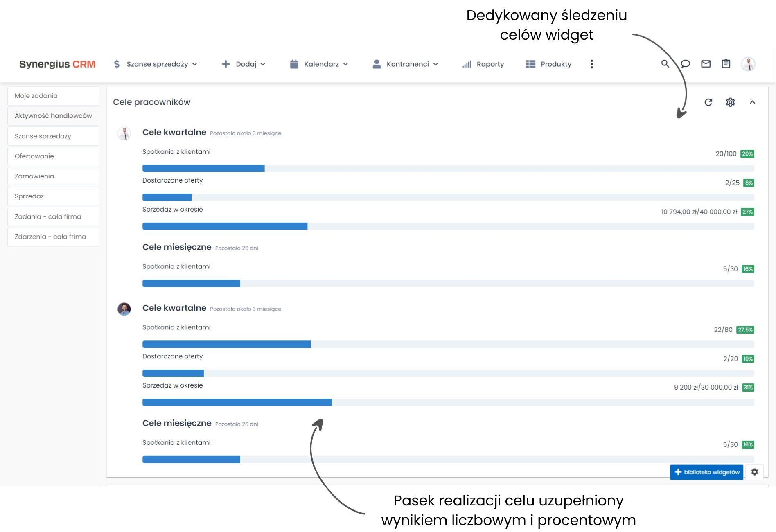The image size is (776, 532).
Task: Refresh the Cele pracowników widget
Action: coord(708,102)
